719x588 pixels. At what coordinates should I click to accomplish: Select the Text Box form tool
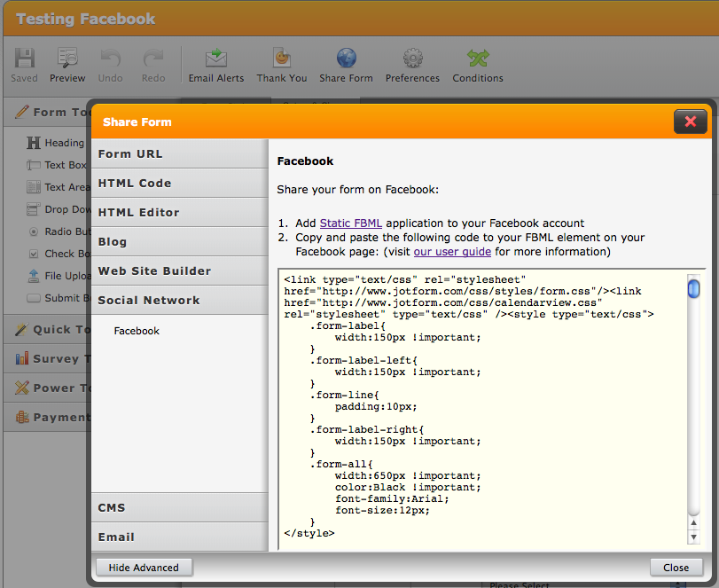[x=57, y=165]
